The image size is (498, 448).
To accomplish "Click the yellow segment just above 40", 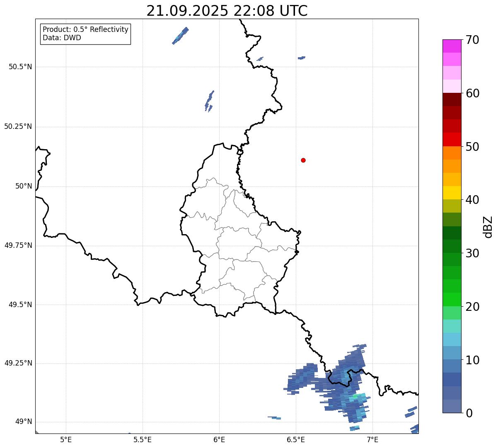I will (x=452, y=193).
